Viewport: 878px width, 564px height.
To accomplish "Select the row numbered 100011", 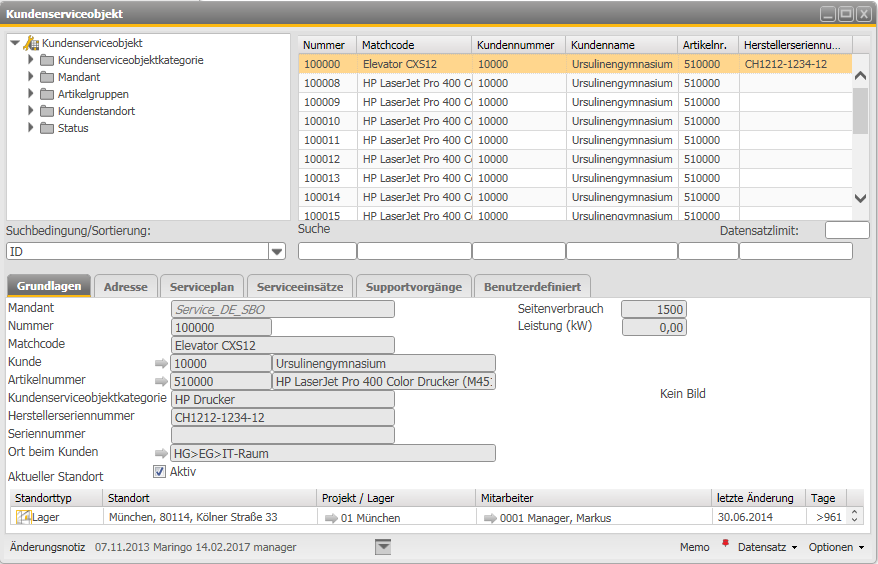I will pos(575,140).
